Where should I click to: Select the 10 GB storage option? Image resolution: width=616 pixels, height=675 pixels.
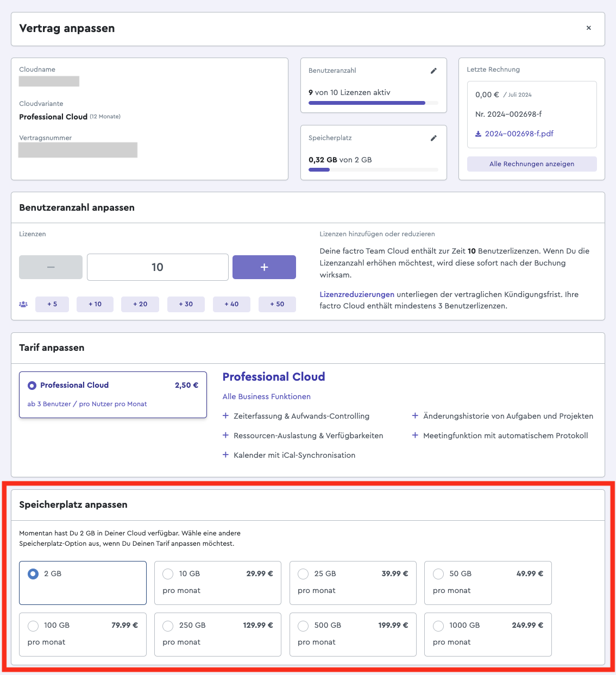218,583
